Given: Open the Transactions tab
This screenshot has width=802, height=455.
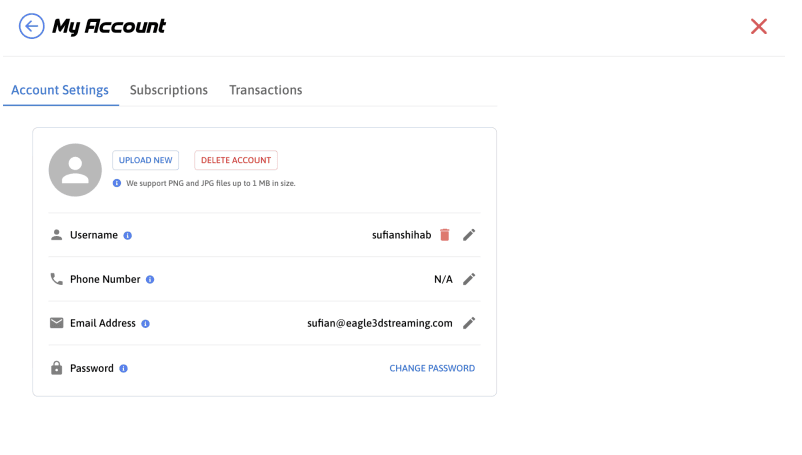Looking at the screenshot, I should coord(265,90).
